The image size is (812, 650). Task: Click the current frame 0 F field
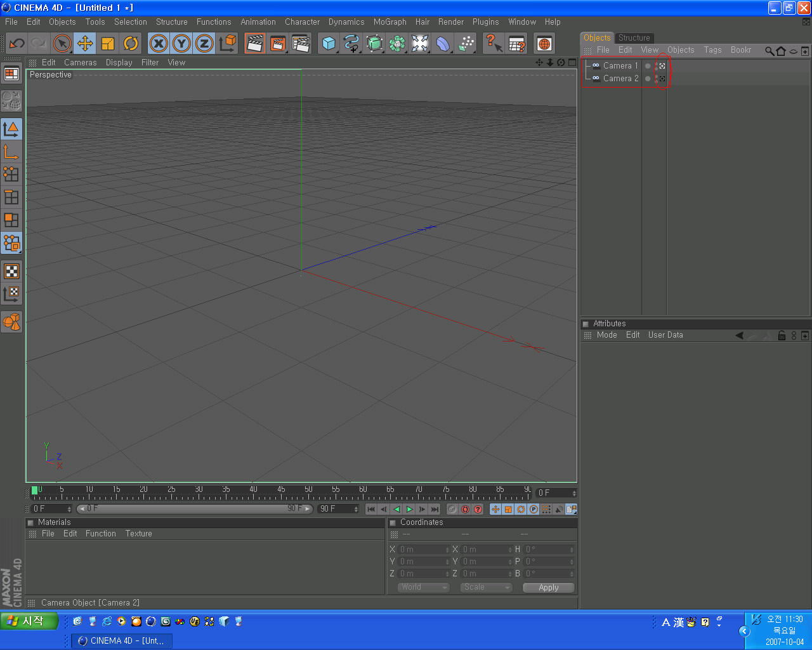coord(53,509)
